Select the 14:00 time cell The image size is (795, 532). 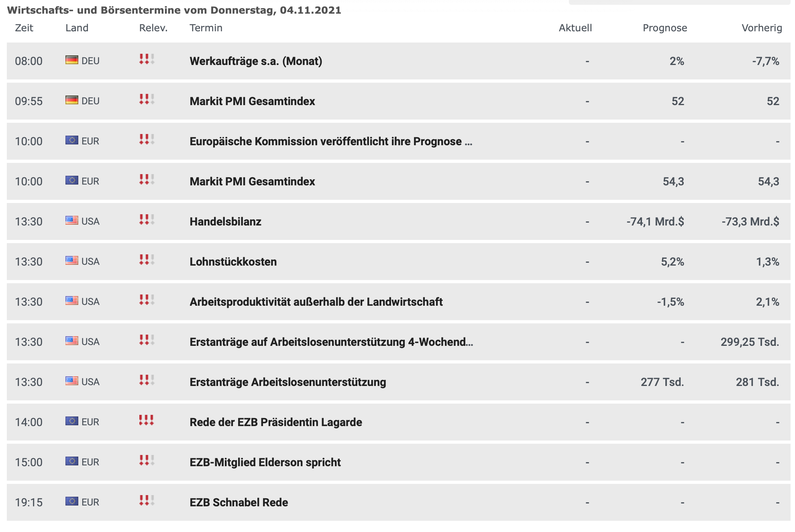pos(29,422)
